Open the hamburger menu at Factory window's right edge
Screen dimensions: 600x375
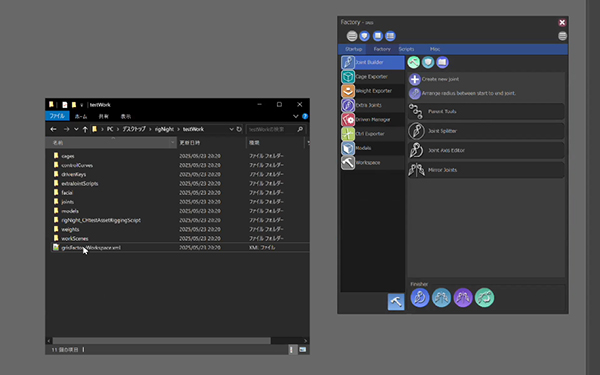(x=562, y=36)
